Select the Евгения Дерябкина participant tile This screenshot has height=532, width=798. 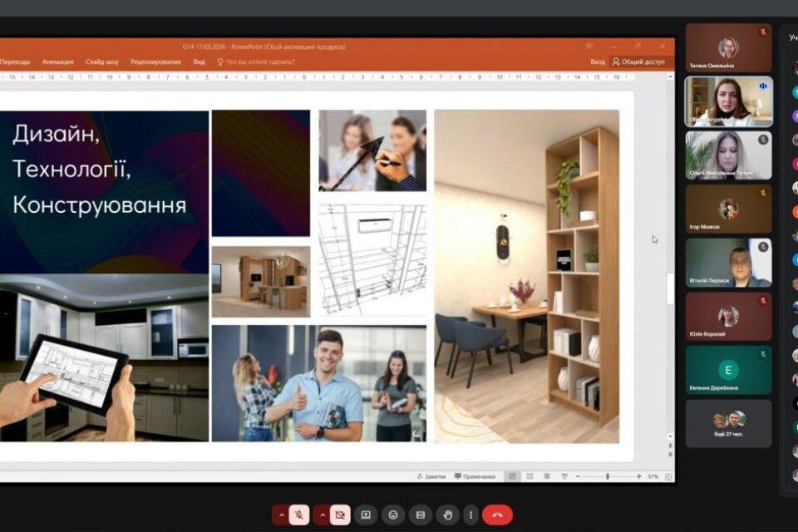pyautogui.click(x=728, y=370)
